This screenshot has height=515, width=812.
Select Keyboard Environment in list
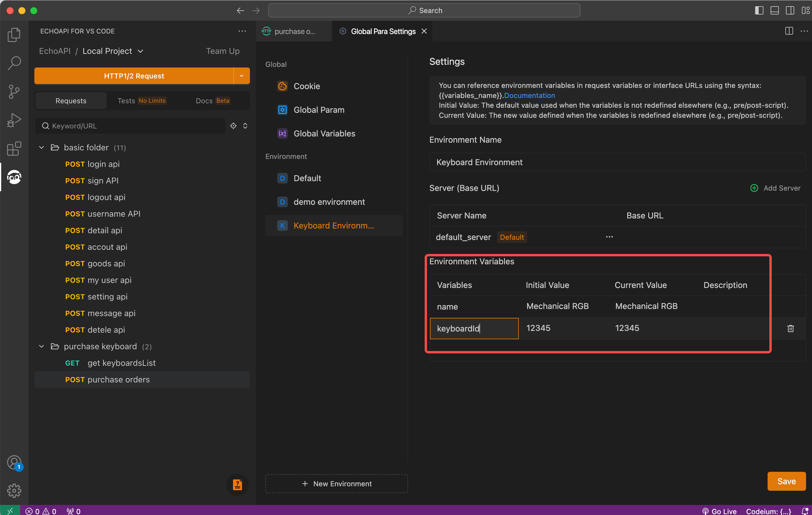(x=334, y=226)
